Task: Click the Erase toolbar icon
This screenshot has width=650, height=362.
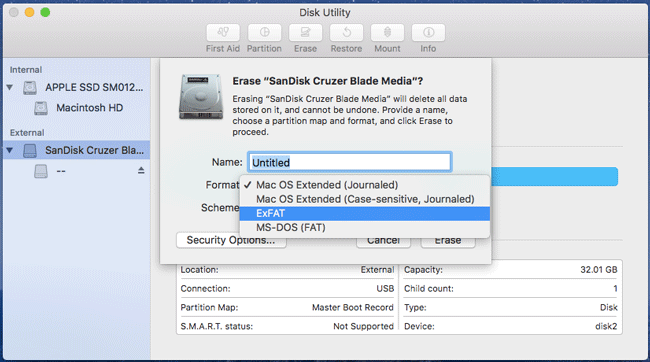Action: click(x=305, y=32)
